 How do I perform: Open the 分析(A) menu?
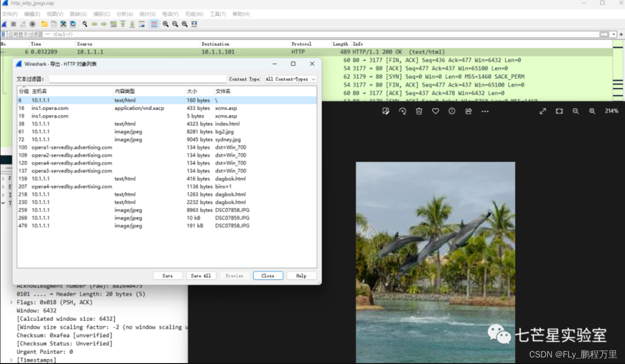coord(125,14)
